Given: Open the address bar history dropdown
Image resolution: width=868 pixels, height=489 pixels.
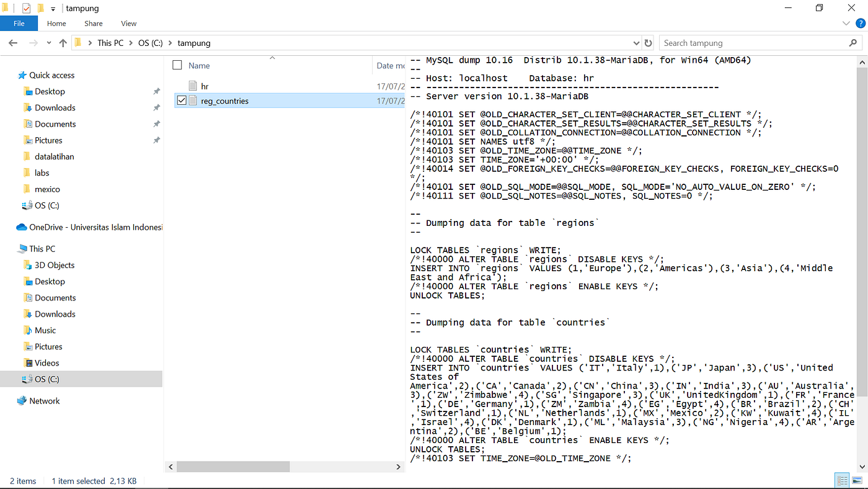Looking at the screenshot, I should [636, 43].
